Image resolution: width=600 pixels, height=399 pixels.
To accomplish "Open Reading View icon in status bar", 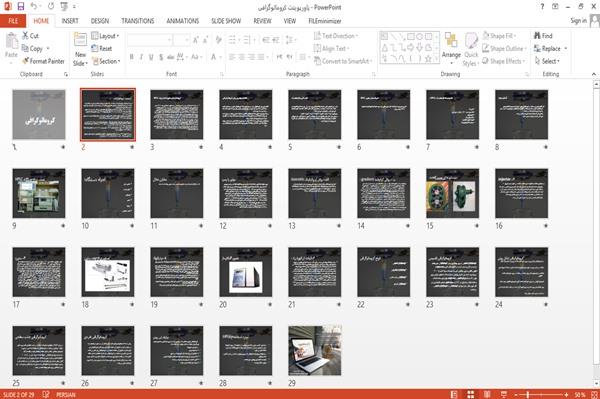I will click(x=487, y=394).
